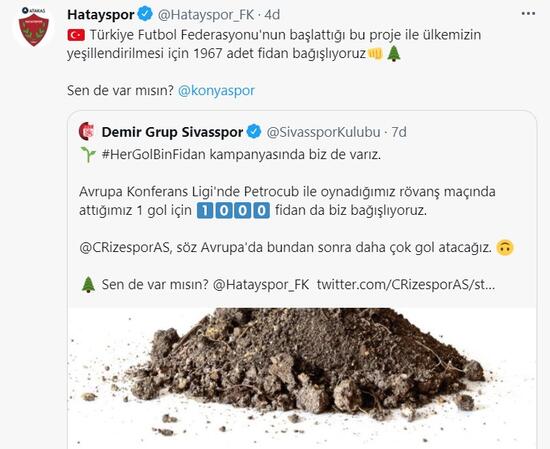Click Hatayspor verified badge
This screenshot has height=449, width=550.
(x=146, y=14)
